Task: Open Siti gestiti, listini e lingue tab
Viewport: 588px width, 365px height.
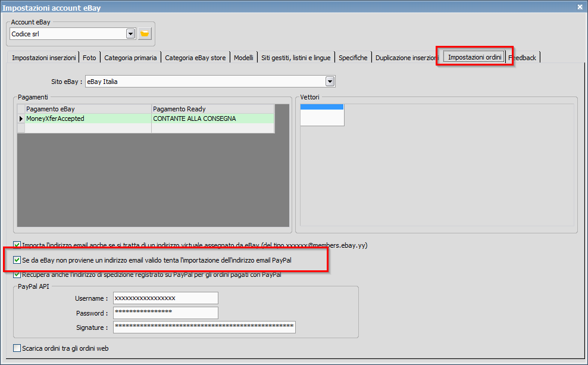Action: [x=296, y=58]
